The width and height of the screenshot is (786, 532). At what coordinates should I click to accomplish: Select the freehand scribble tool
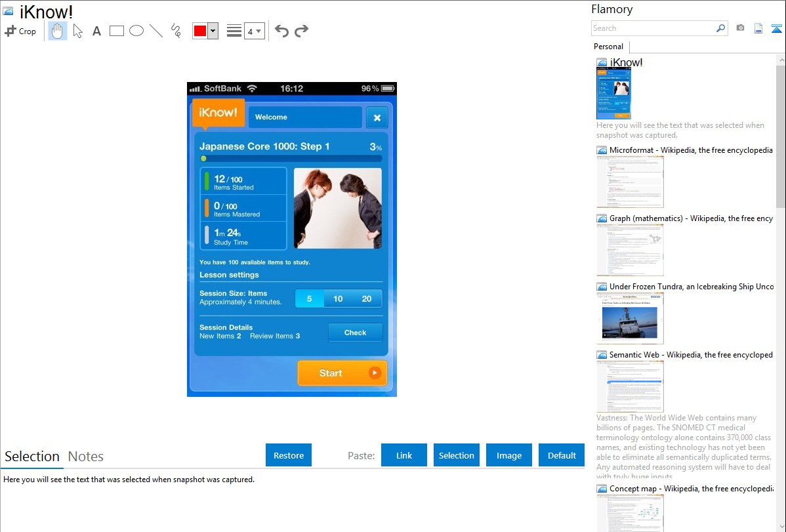point(176,31)
